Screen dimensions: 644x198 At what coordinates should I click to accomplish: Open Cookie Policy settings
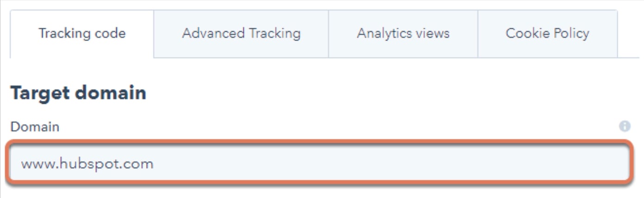tap(547, 34)
